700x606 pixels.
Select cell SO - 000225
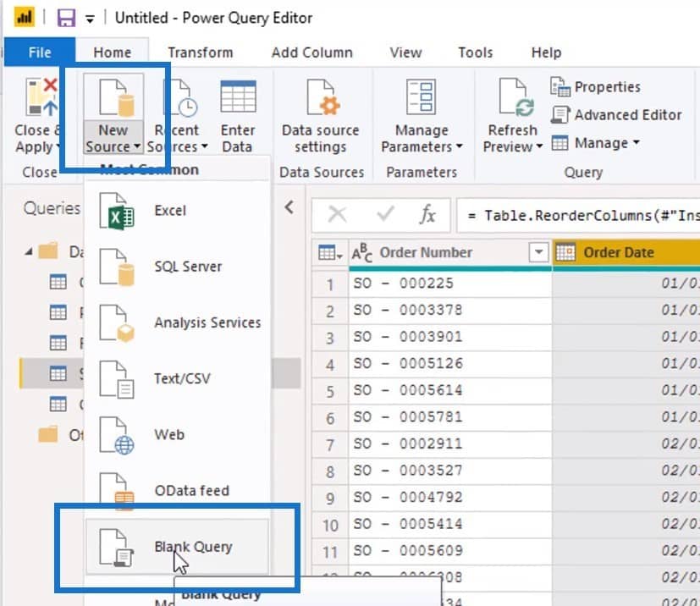tap(450, 284)
